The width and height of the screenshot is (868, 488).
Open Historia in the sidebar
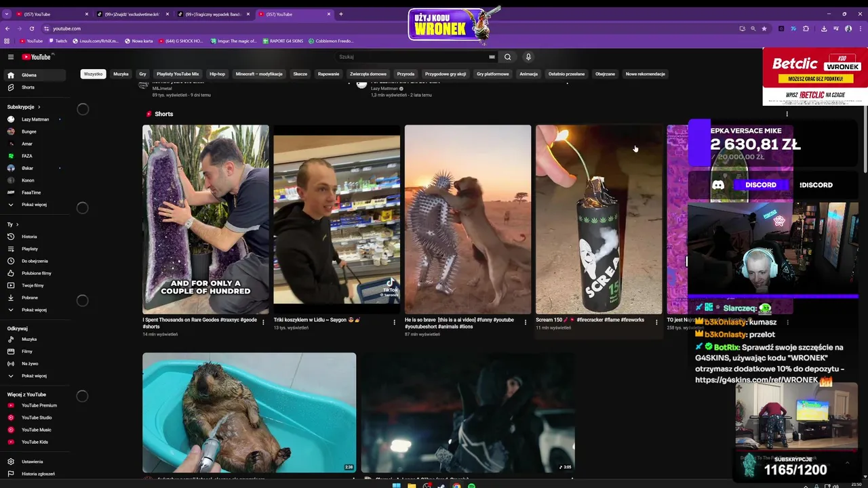pyautogui.click(x=34, y=237)
